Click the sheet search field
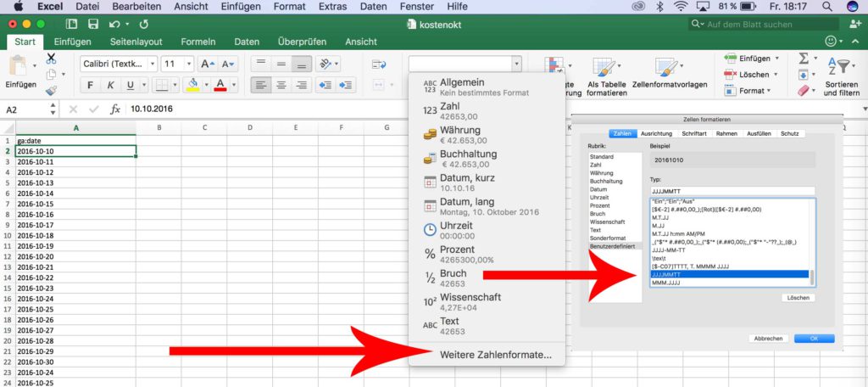 pyautogui.click(x=765, y=25)
